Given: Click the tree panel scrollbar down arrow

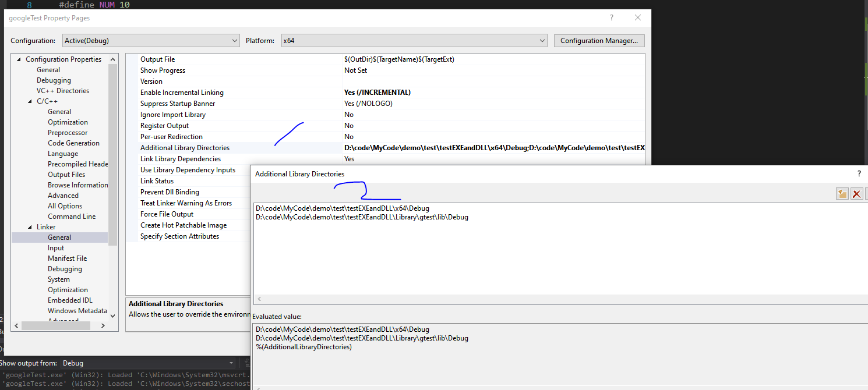Looking at the screenshot, I should pos(112,315).
